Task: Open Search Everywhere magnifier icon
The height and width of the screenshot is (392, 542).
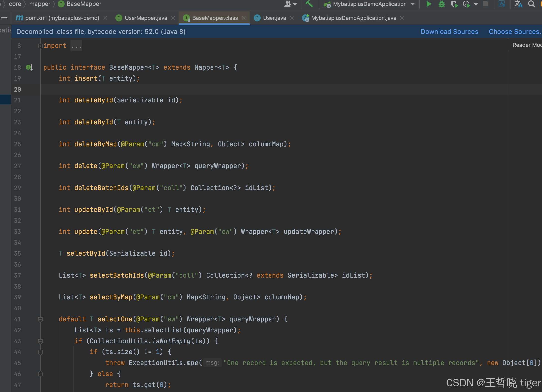Action: click(x=531, y=4)
